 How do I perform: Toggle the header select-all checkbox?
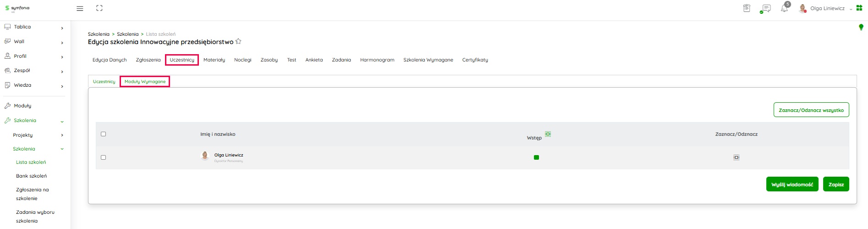[103, 134]
